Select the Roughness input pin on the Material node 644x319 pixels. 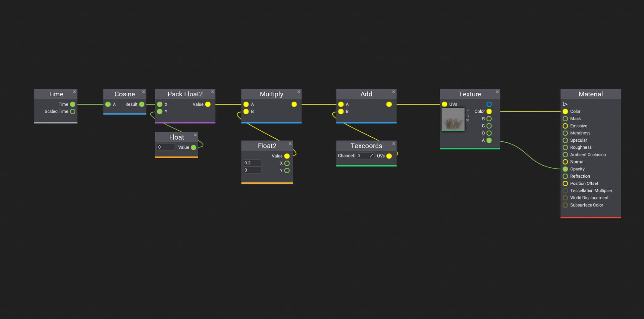(x=565, y=147)
